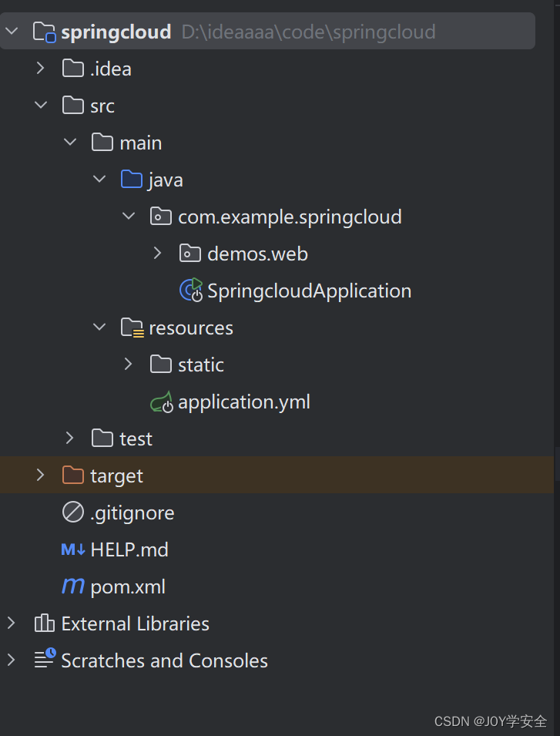560x736 pixels.
Task: Expand the test folder
Action: tap(69, 438)
